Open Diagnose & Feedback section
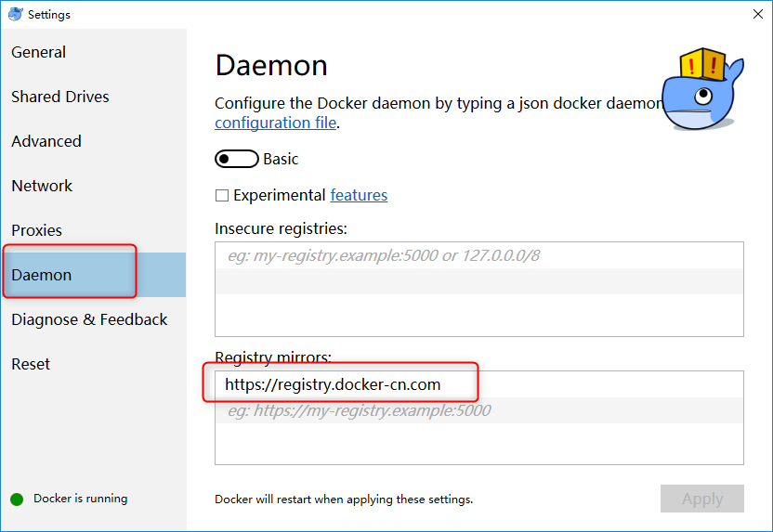 tap(89, 319)
